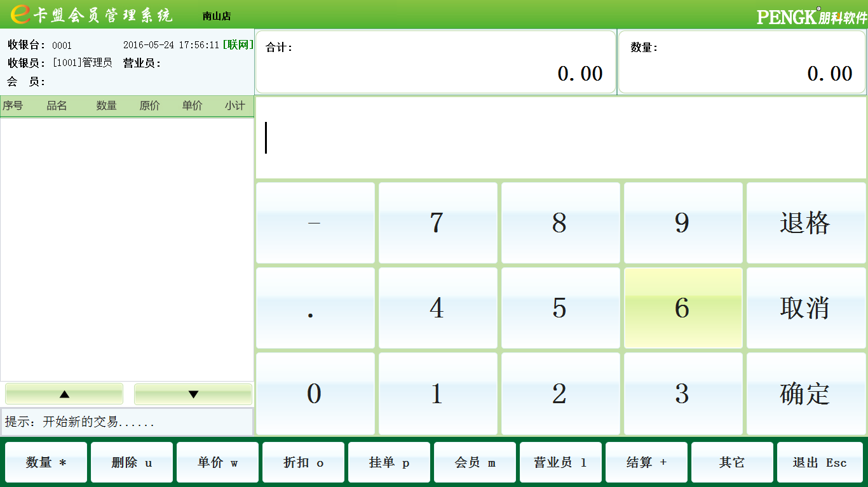This screenshot has height=487, width=868.
Task: Choose the 挂单 p hold order function
Action: point(389,462)
